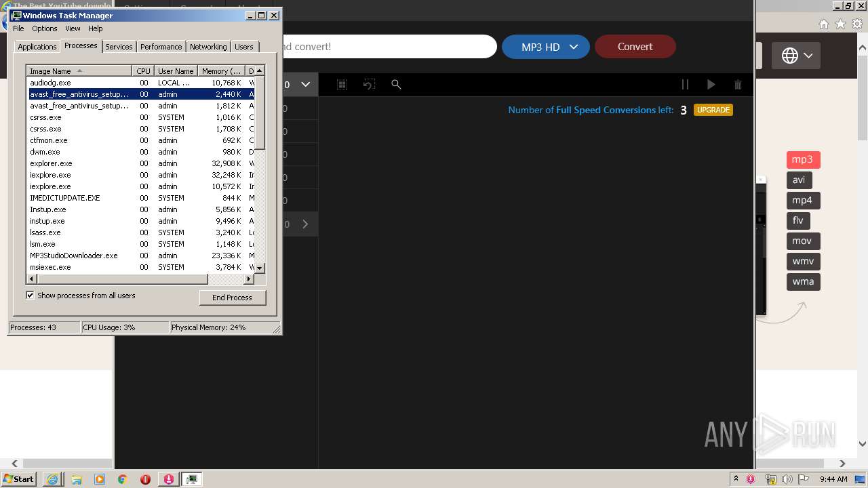Sort processes by User Name column

click(176, 71)
